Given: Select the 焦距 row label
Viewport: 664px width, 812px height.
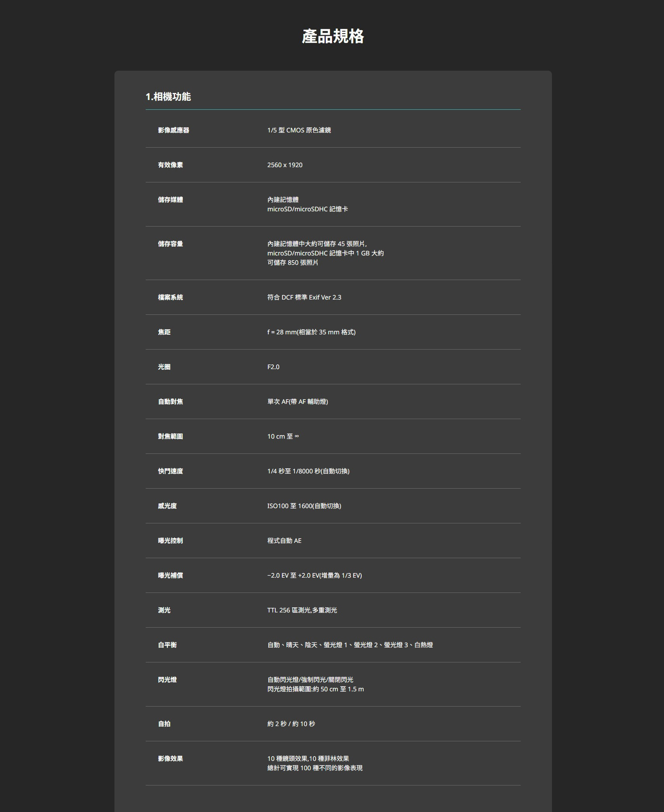Looking at the screenshot, I should [x=164, y=332].
